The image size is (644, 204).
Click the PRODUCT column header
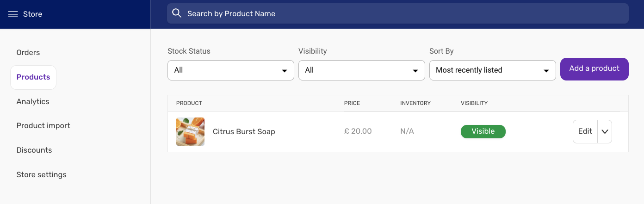click(189, 103)
